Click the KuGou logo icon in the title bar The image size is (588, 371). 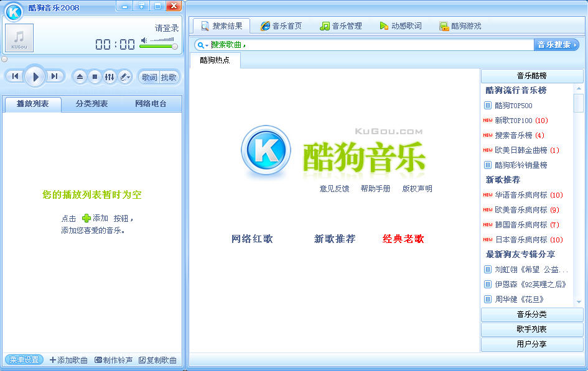tap(14, 12)
